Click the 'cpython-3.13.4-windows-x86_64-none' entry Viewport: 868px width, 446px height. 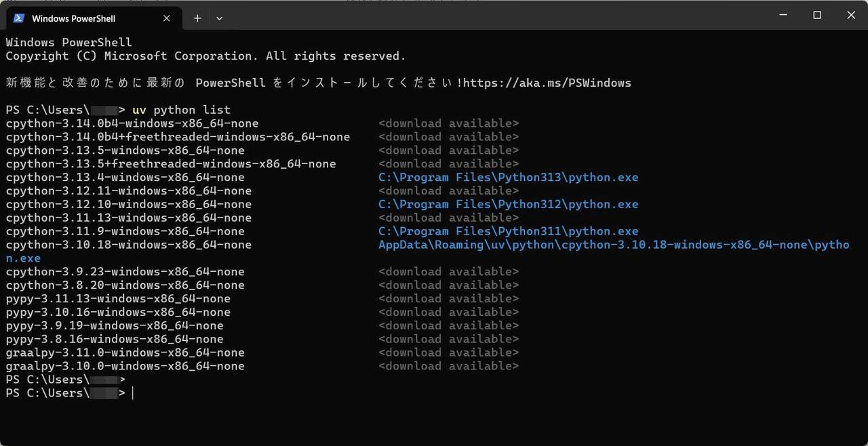coord(125,178)
